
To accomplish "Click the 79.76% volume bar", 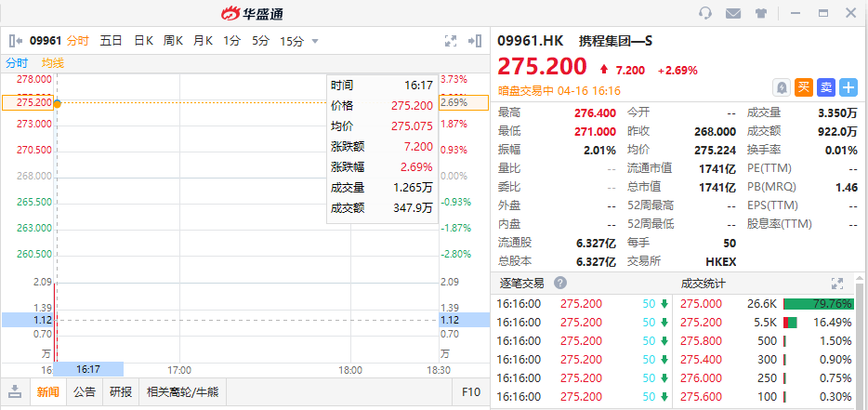I will 819,304.
